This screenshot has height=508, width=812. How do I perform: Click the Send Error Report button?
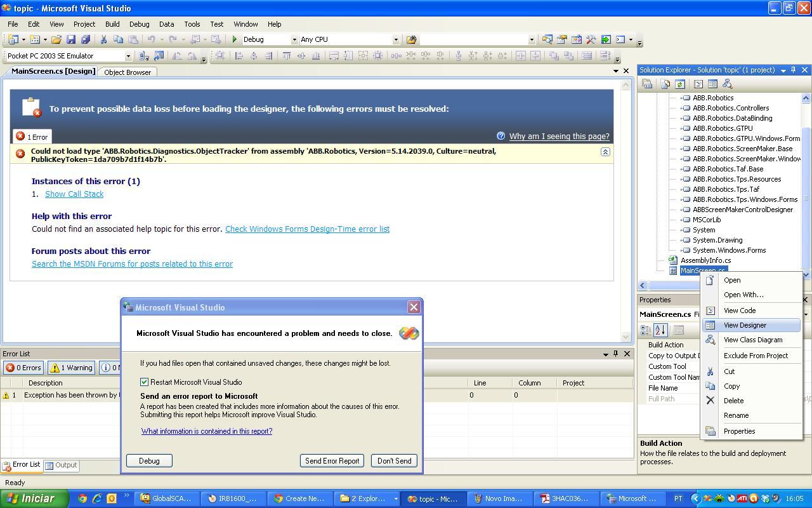coord(332,461)
